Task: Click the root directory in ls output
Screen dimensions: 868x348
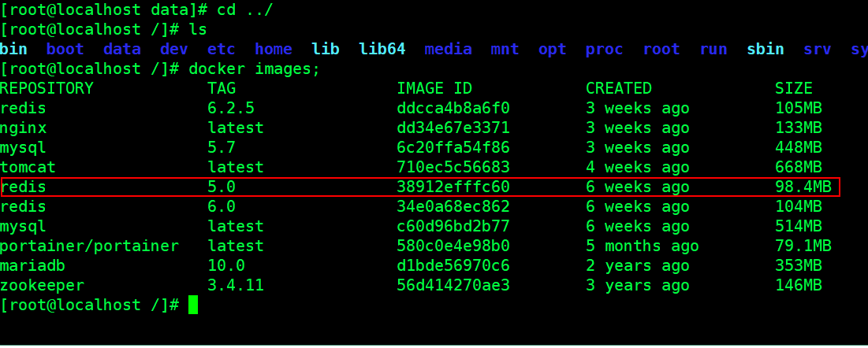Action: point(661,50)
